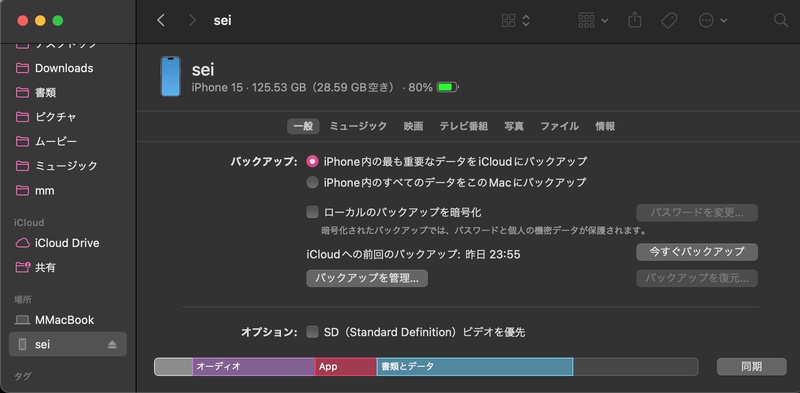Click the iPhone device image
Image resolution: width=800 pixels, height=393 pixels.
click(x=170, y=77)
